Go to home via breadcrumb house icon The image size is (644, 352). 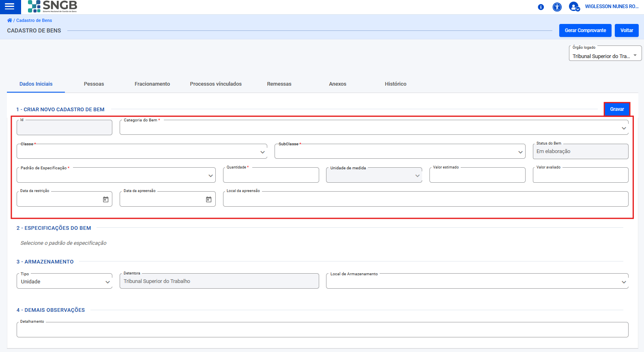[x=9, y=20]
